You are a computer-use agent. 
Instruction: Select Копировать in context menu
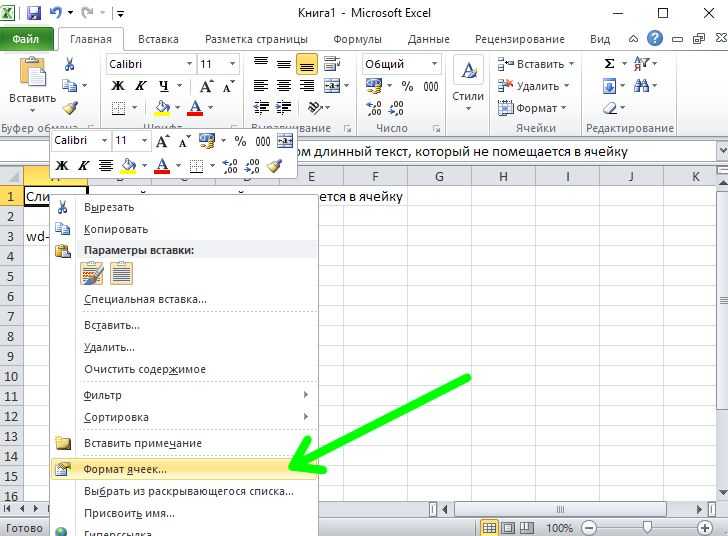184,229
